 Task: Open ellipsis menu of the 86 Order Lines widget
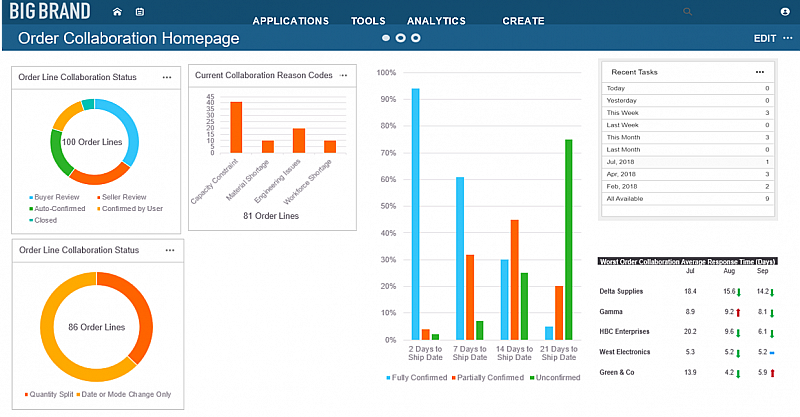click(x=170, y=249)
